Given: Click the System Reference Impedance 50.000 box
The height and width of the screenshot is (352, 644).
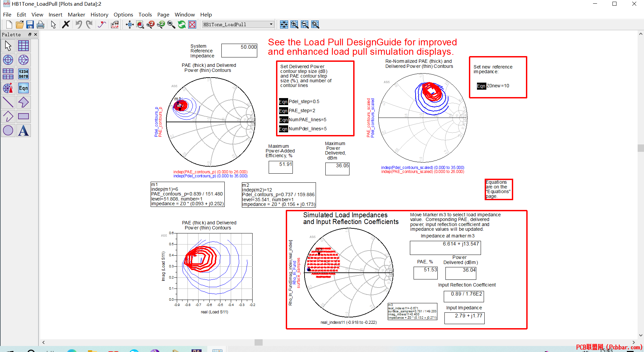Looking at the screenshot, I should 239,50.
